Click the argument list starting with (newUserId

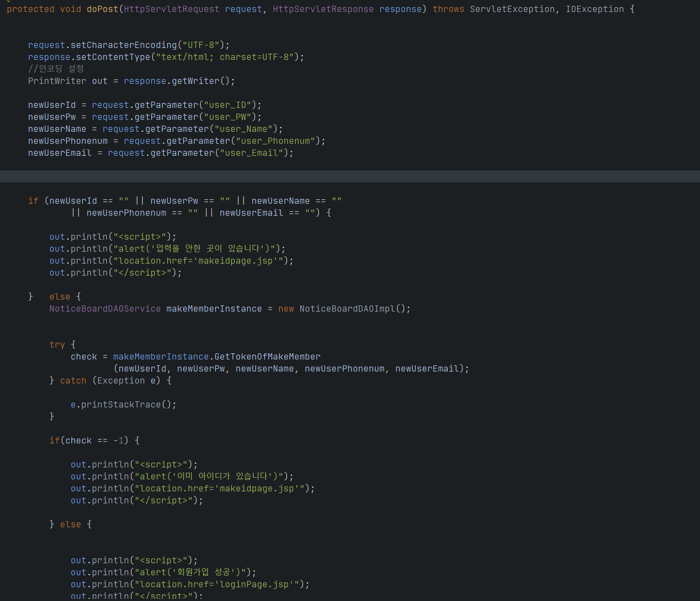point(291,368)
